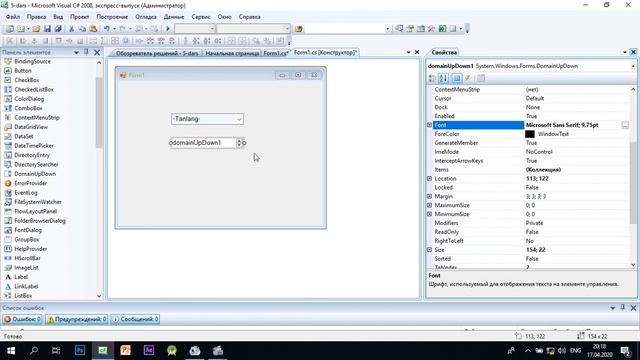The height and width of the screenshot is (360, 640).
Task: Sort properties alphabetically icon
Action: coord(443,78)
